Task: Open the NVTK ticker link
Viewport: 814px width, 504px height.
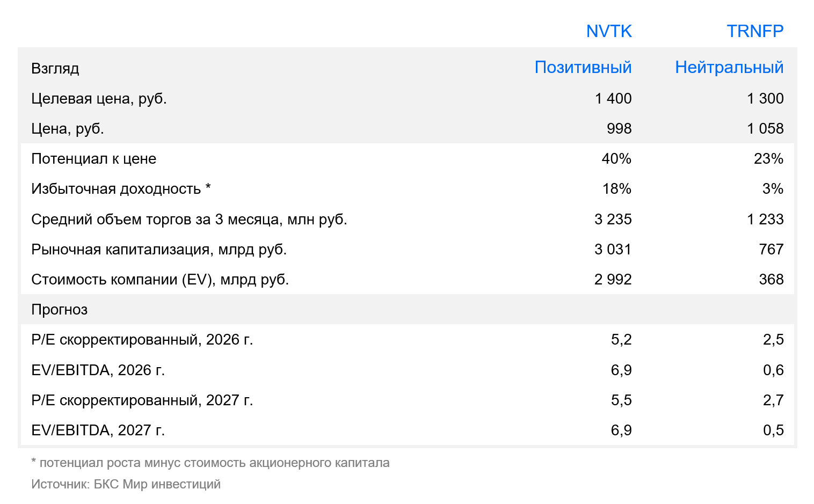Action: [x=609, y=31]
